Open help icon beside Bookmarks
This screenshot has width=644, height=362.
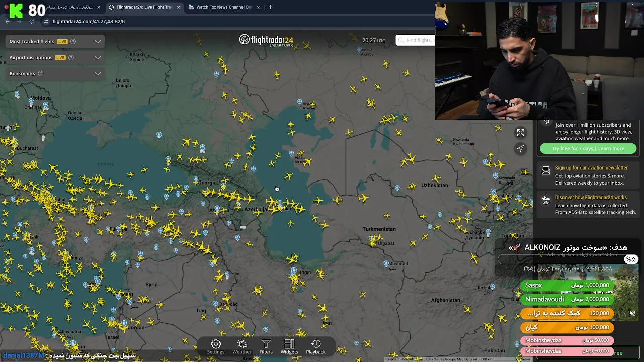41,73
